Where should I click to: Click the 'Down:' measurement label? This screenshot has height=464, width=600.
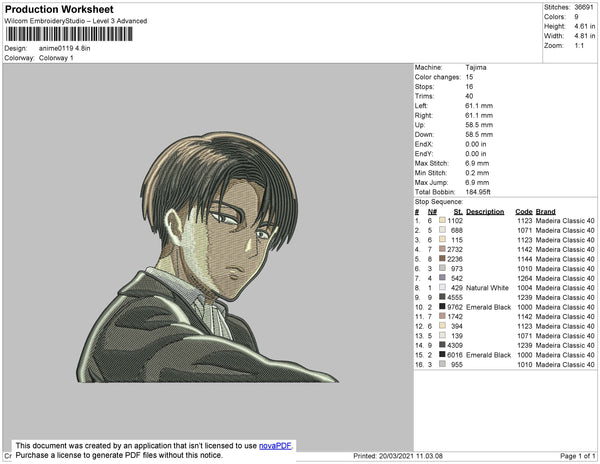[x=424, y=134]
